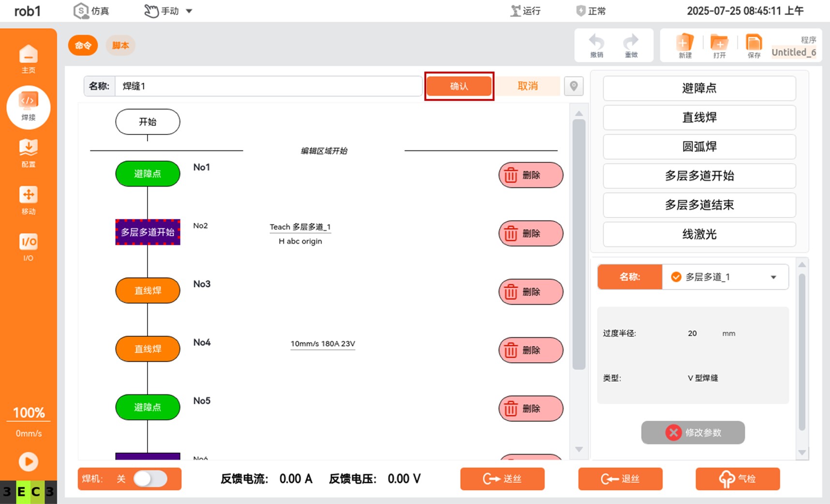Click the H abc origin text

coord(300,241)
